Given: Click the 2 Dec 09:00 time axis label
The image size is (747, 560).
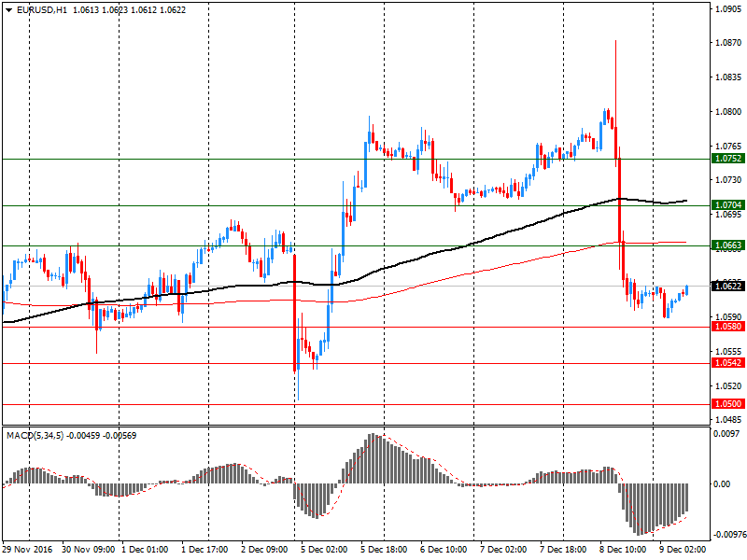Looking at the screenshot, I should 264,550.
